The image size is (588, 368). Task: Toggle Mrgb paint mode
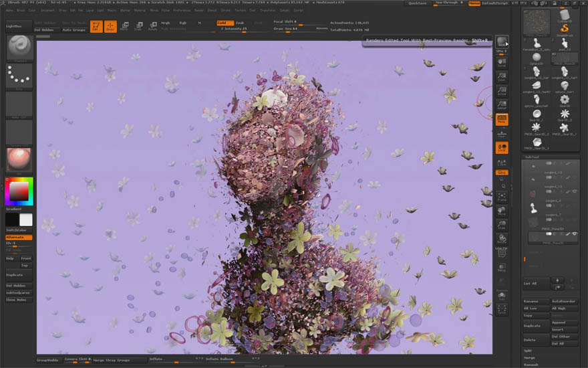(166, 23)
